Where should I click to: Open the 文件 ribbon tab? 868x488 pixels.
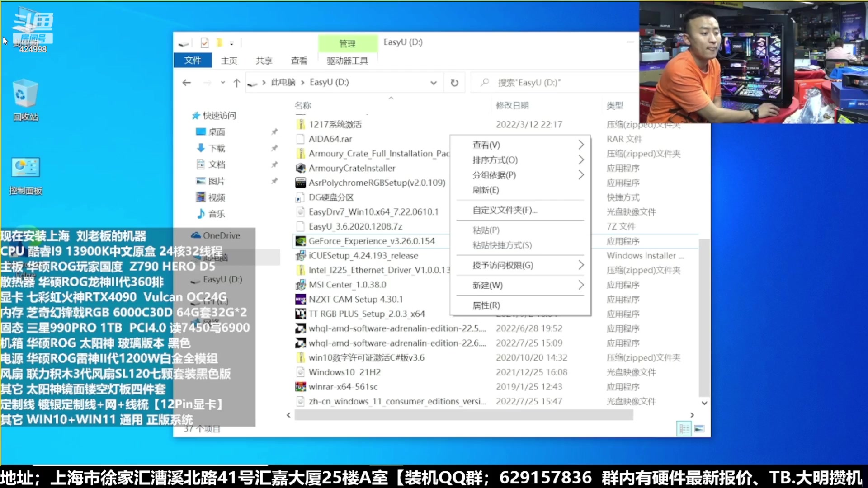pyautogui.click(x=193, y=61)
